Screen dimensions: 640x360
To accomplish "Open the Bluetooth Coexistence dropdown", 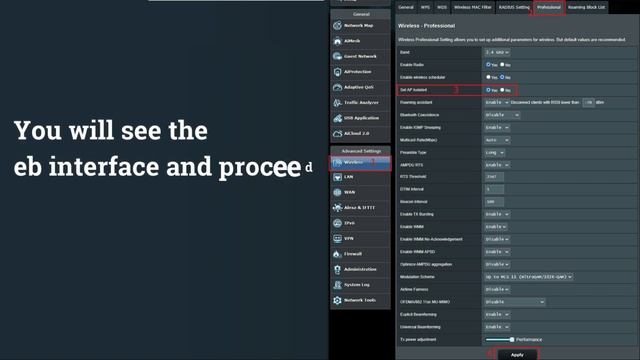I will coord(502,115).
